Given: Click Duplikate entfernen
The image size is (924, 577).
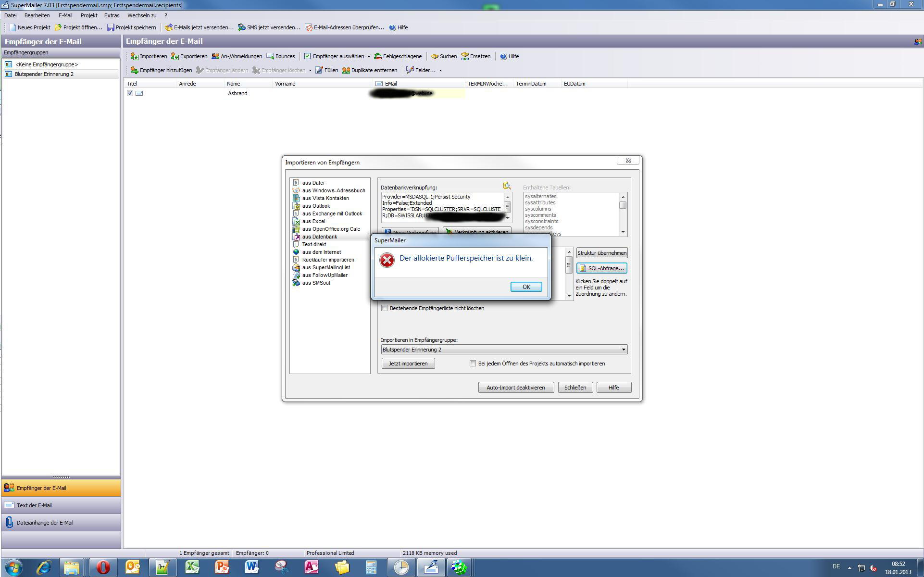Looking at the screenshot, I should (x=370, y=70).
